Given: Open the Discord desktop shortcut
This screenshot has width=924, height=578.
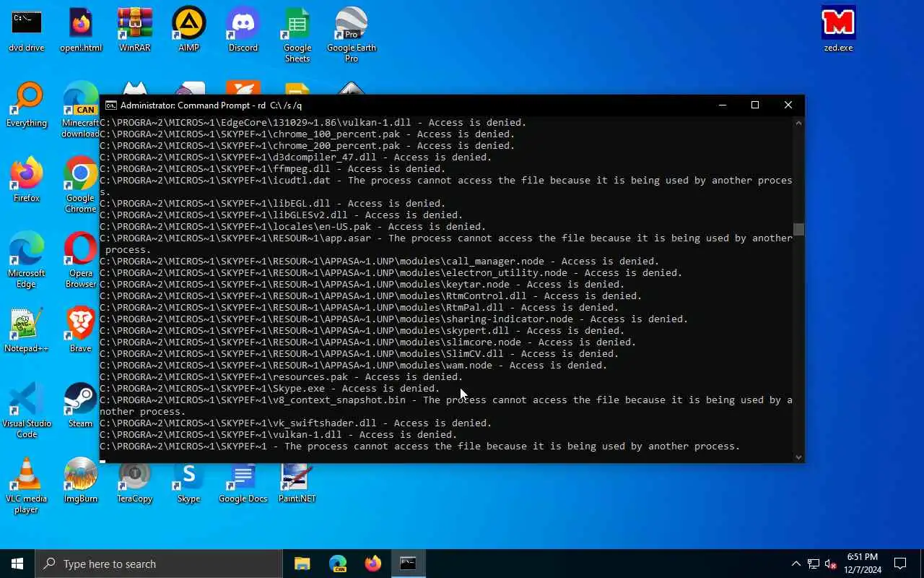Looking at the screenshot, I should tap(243, 30).
